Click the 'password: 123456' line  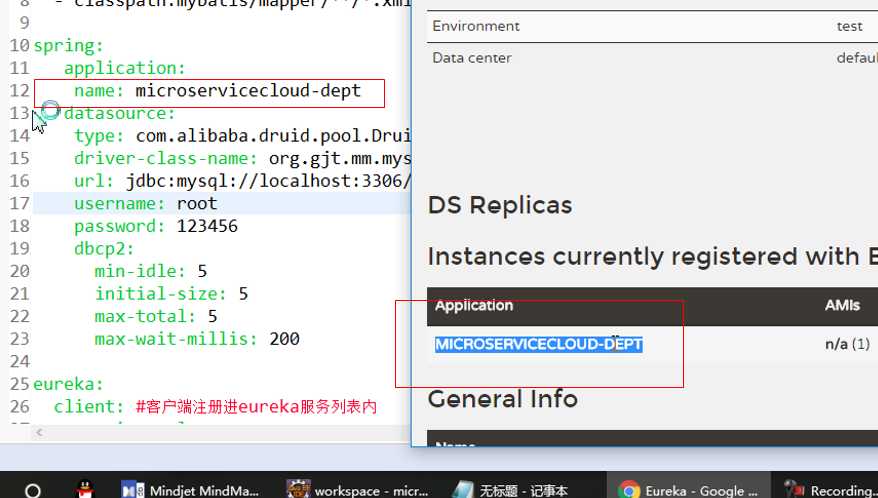point(156,226)
